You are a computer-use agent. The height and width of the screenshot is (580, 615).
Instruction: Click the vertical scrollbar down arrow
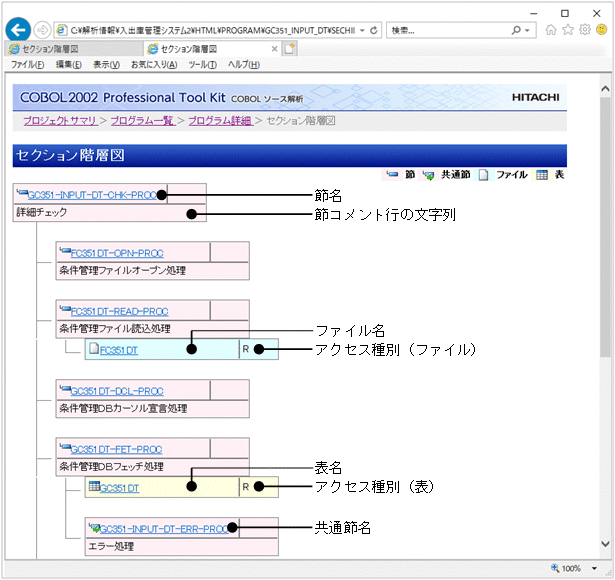pos(605,544)
